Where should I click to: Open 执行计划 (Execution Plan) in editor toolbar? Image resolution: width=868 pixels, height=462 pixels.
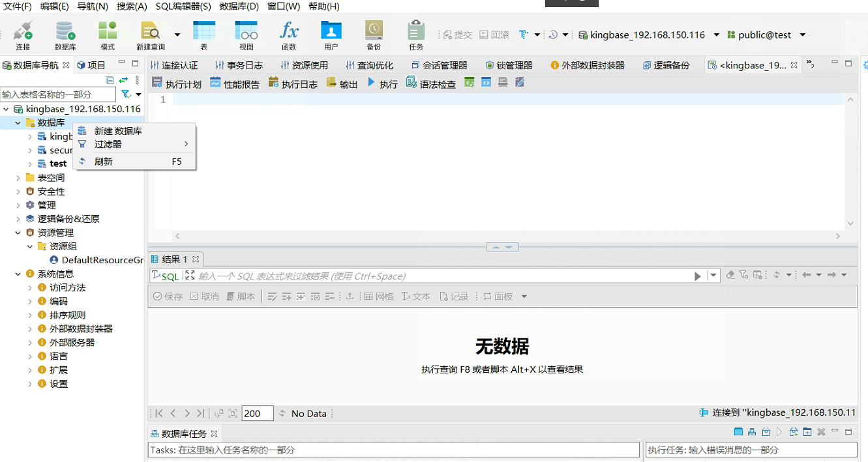tap(177, 83)
